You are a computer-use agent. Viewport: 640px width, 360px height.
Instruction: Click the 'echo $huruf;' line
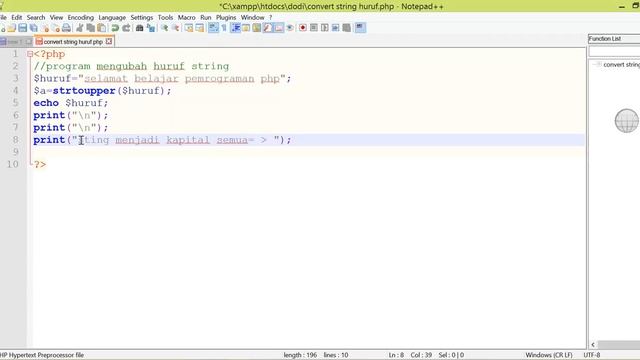tap(71, 103)
